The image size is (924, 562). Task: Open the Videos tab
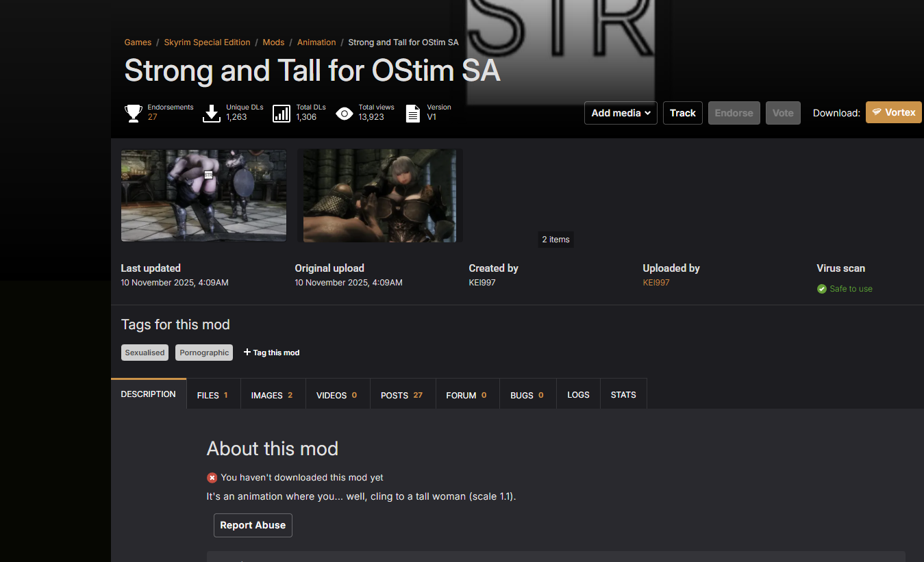click(338, 395)
